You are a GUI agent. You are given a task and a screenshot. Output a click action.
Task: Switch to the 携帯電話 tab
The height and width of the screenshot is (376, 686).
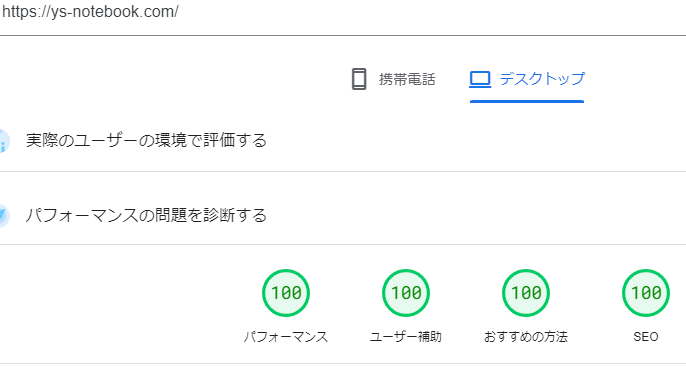[x=394, y=80]
